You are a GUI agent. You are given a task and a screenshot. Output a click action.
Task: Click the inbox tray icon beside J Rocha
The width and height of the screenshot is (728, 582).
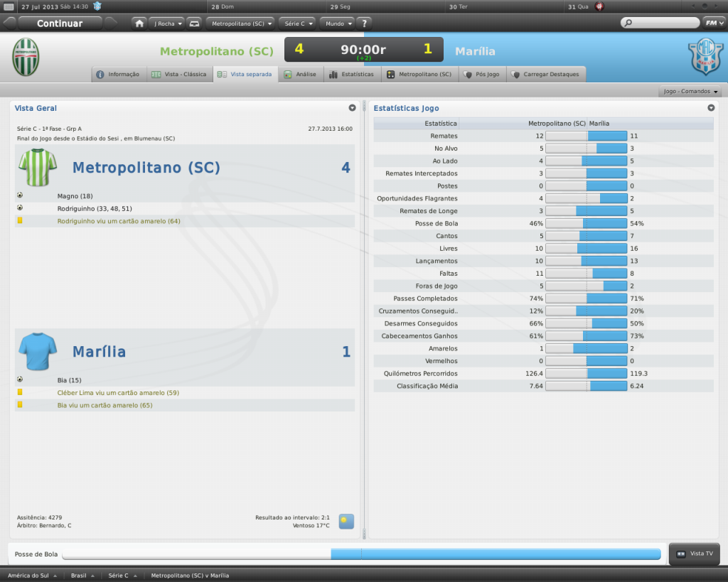tap(194, 23)
